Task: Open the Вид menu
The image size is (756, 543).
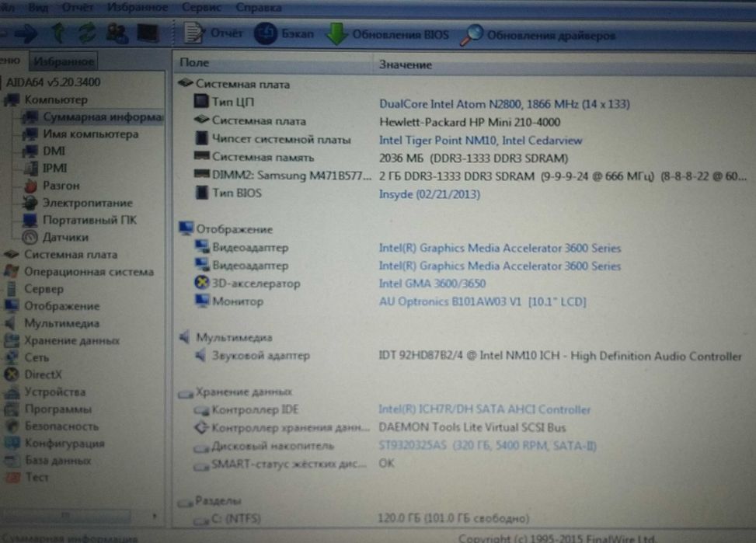Action: (37, 8)
